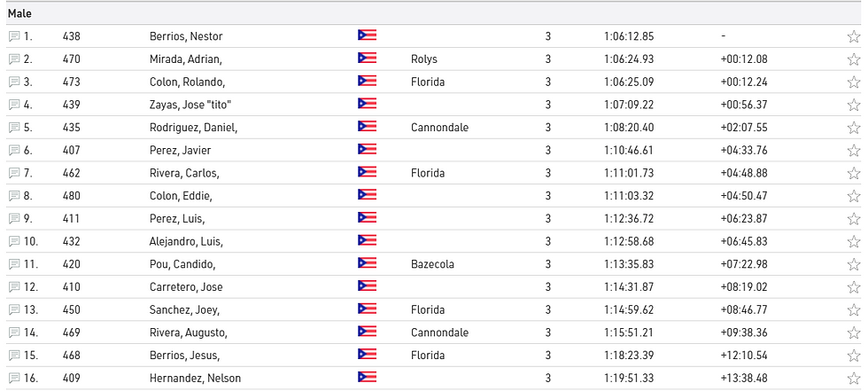Click Cannondale team for Rodriguez, Daniel

coord(439,128)
